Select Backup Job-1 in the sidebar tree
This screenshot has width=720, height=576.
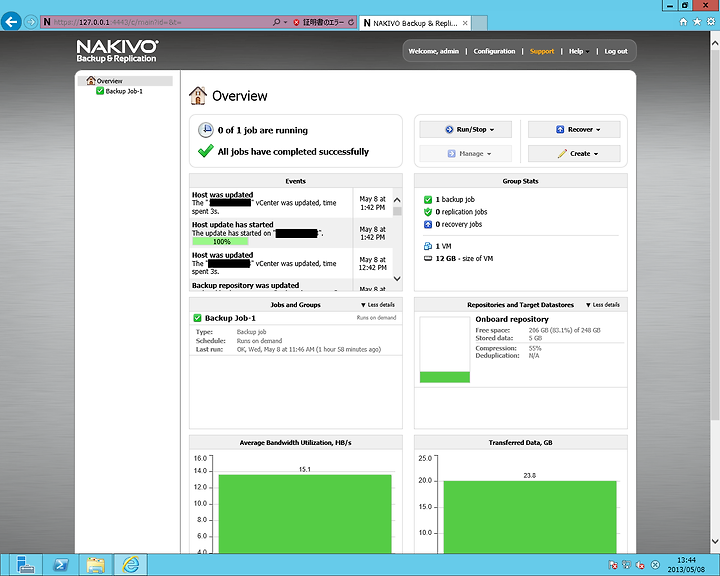pyautogui.click(x=124, y=91)
